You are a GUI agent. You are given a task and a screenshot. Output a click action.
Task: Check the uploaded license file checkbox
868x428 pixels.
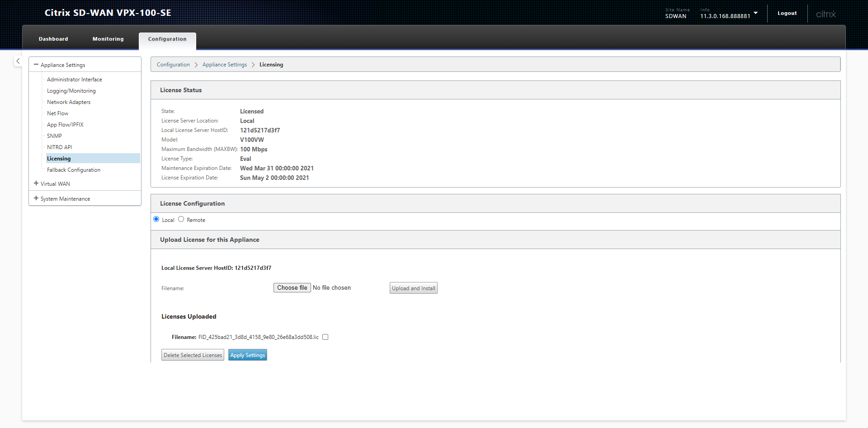tap(325, 337)
